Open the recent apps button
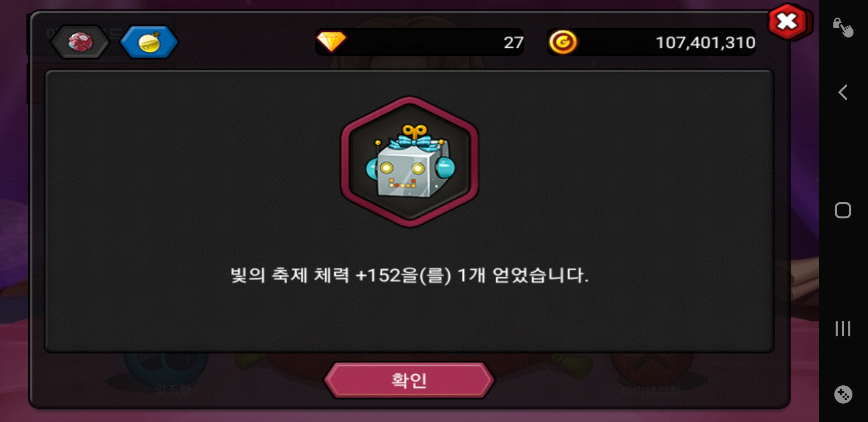Image resolution: width=868 pixels, height=422 pixels. tap(843, 329)
